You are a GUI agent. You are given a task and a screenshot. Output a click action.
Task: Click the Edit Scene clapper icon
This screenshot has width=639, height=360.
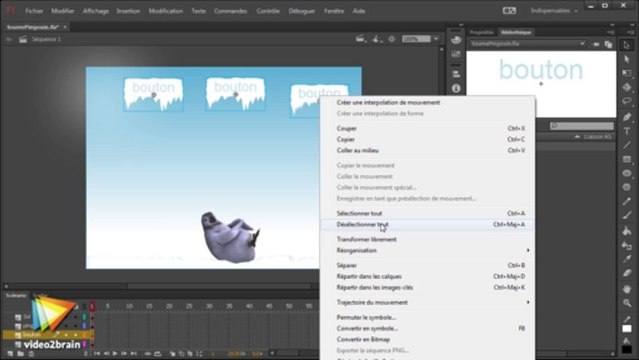click(x=360, y=39)
